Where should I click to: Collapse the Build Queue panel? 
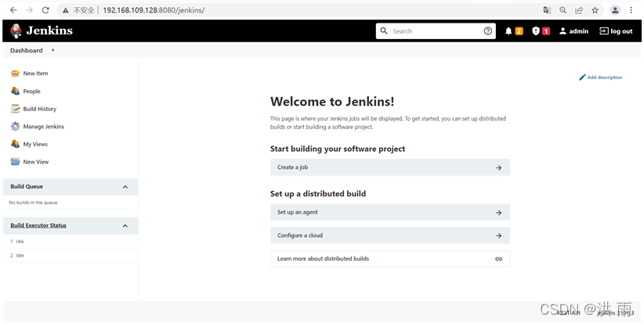(125, 187)
